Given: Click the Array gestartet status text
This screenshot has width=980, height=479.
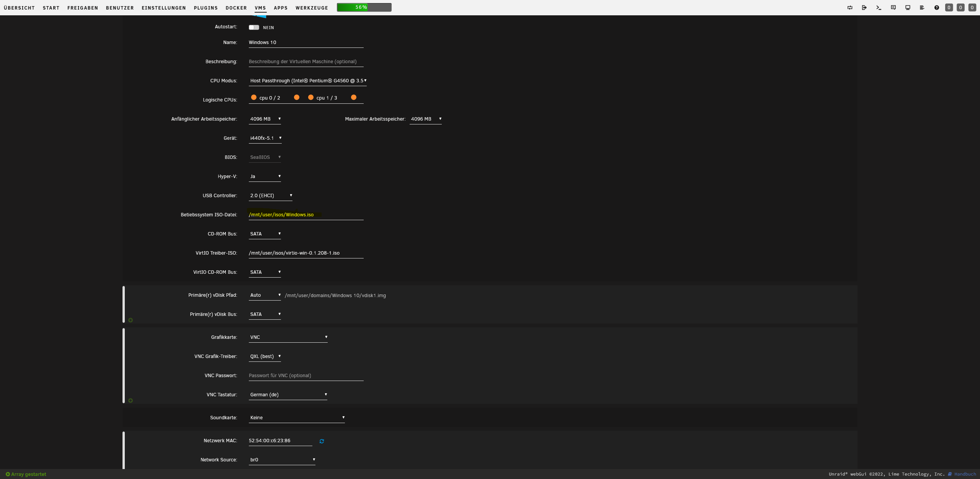Looking at the screenshot, I should (x=29, y=474).
